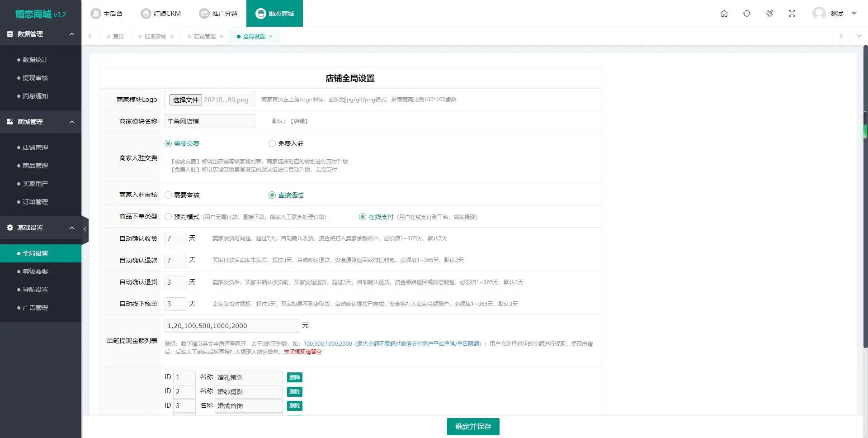
Task: Select the 免费入驻 radio option
Action: click(x=272, y=143)
